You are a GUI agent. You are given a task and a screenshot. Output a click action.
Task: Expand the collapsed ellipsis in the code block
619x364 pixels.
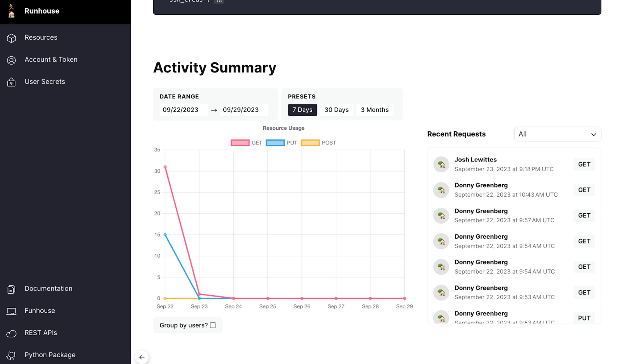[x=219, y=1]
